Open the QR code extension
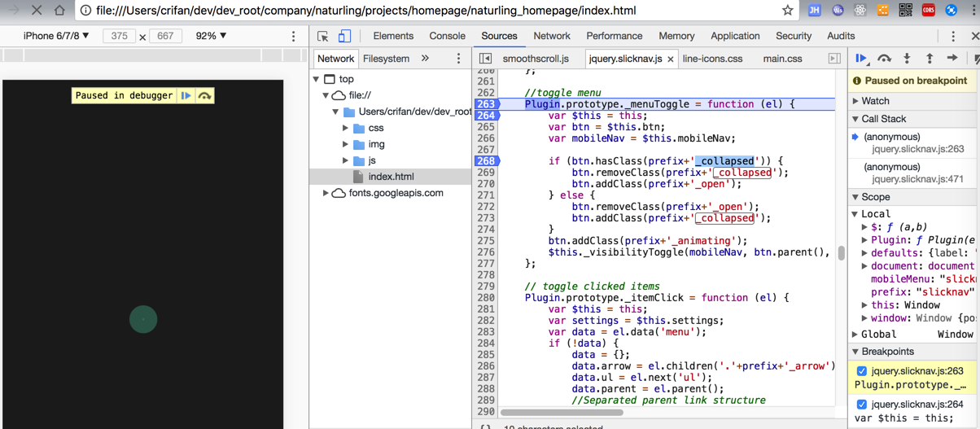Screen dimensions: 980x429 pyautogui.click(x=906, y=11)
